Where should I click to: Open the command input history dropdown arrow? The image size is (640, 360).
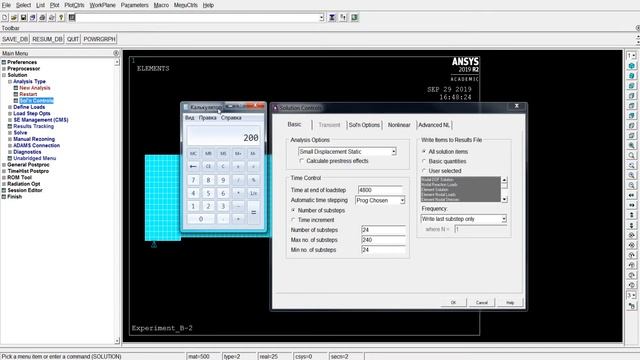click(321, 18)
